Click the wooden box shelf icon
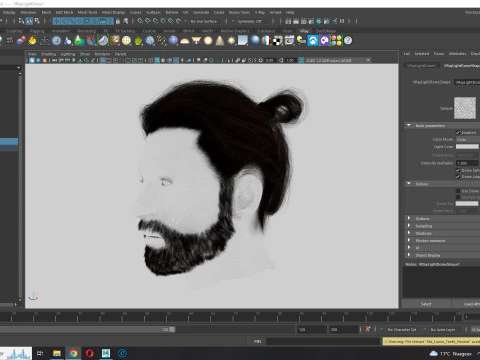 115,41
